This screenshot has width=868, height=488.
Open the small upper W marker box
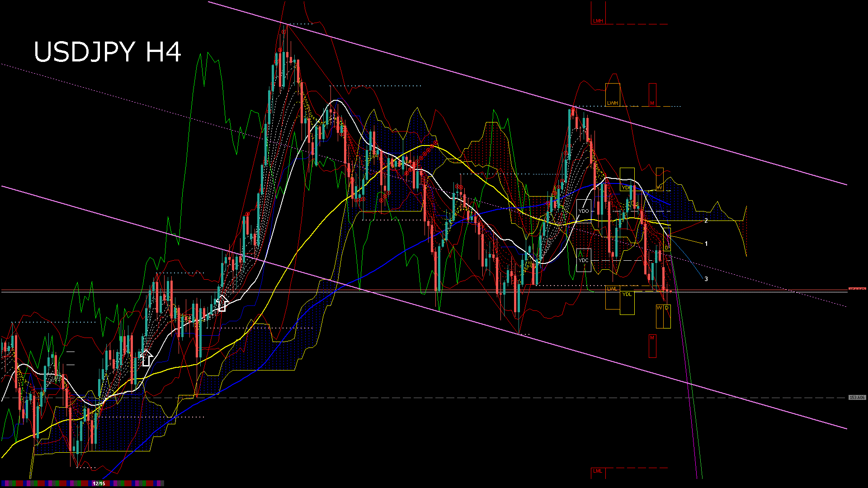coord(659,188)
